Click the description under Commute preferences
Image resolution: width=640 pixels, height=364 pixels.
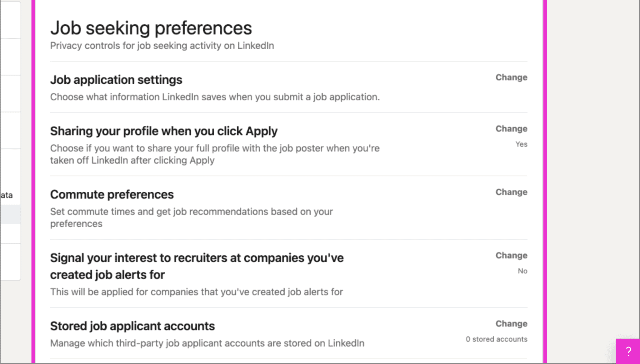[191, 217]
